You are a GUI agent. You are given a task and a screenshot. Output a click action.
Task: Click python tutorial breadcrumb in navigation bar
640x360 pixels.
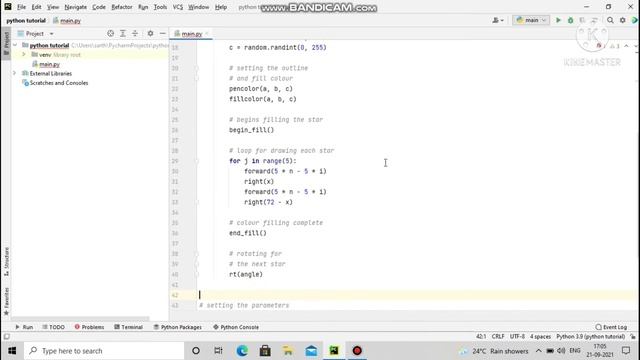point(26,20)
